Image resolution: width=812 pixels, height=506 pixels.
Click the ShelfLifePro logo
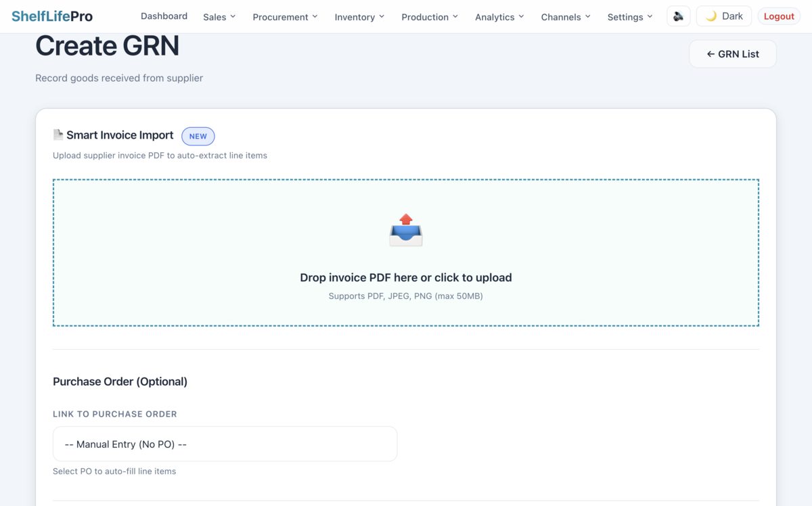coord(52,16)
